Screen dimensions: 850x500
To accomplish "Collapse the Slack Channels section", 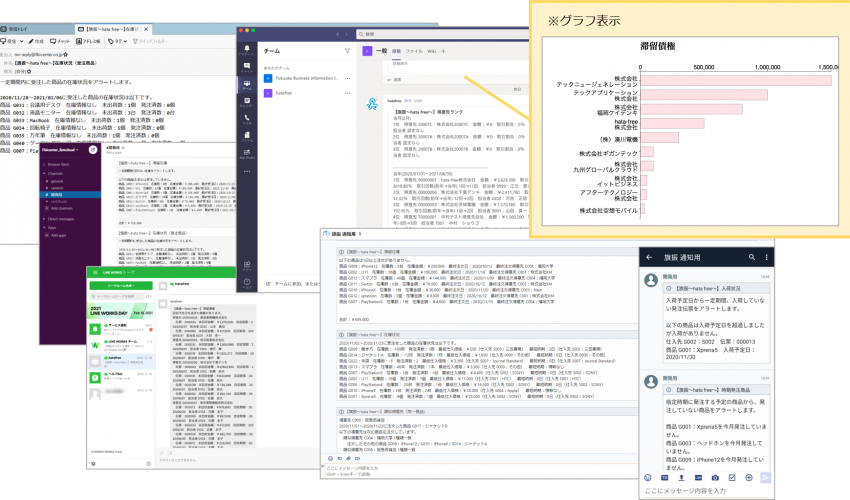I will [44, 174].
